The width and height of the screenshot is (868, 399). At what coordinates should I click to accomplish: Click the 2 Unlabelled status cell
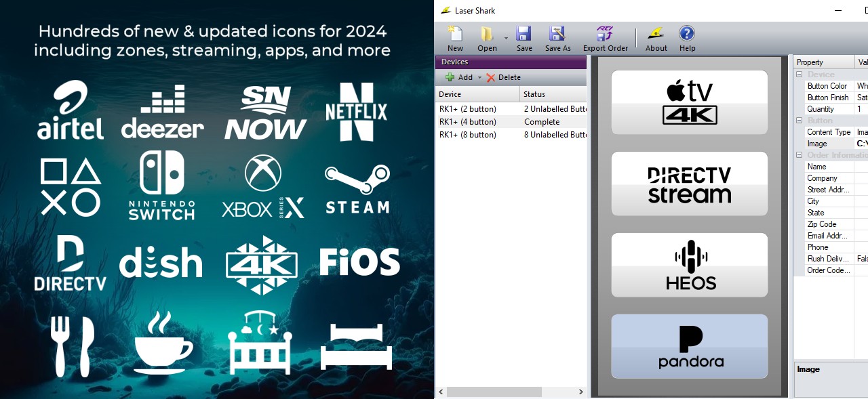(x=555, y=109)
